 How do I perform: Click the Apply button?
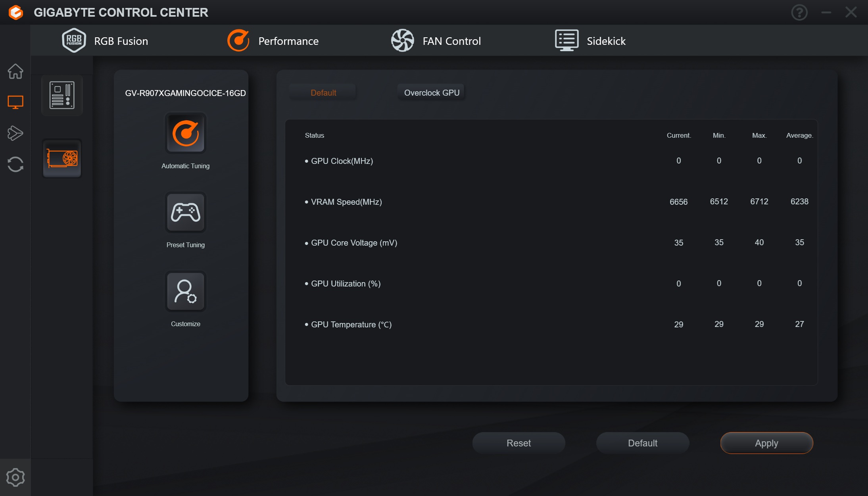pyautogui.click(x=766, y=443)
